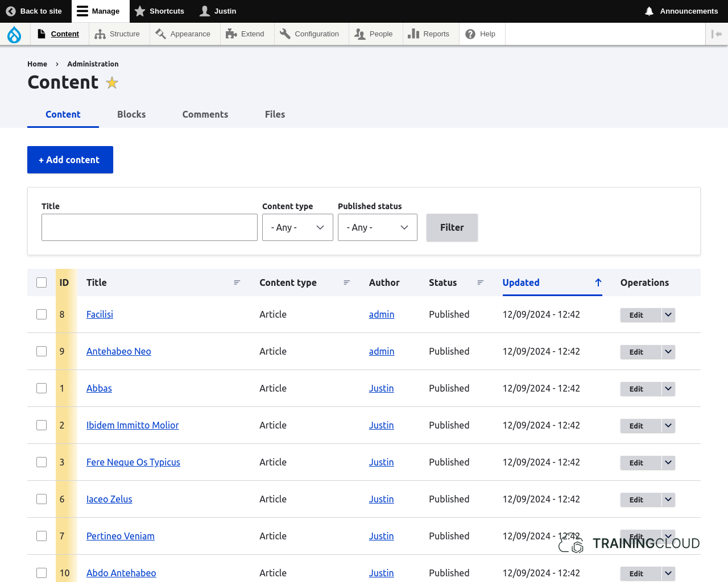Image resolution: width=728 pixels, height=582 pixels.
Task: Click the Content toolbar item
Action: point(59,34)
